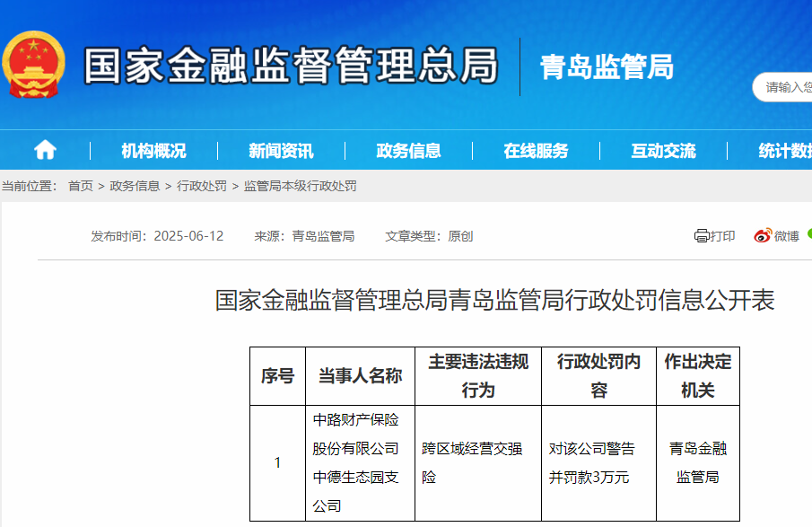
Task: Click the 当事人名称 table header
Action: coord(361,376)
